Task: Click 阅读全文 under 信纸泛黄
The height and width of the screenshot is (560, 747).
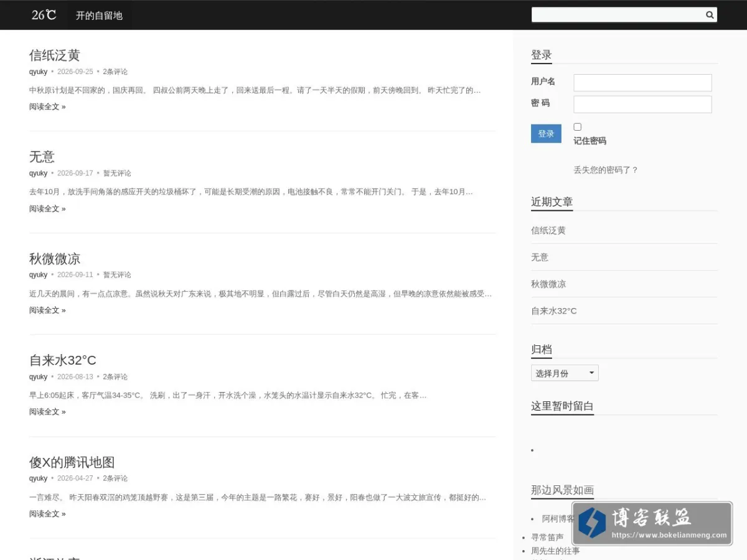Action: [x=47, y=106]
